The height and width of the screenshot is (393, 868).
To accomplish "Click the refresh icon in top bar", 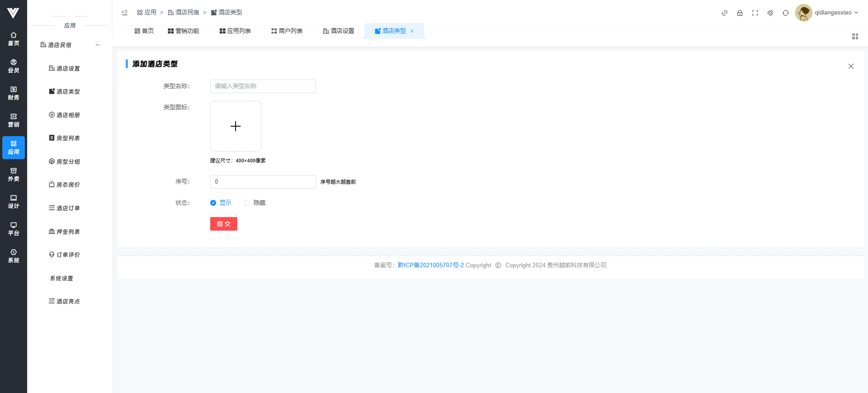I will [786, 13].
